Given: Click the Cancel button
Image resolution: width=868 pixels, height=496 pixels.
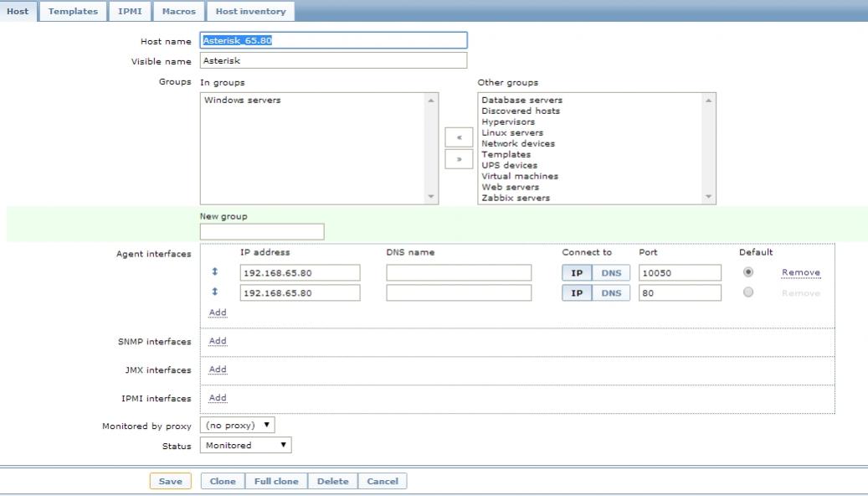Looking at the screenshot, I should [383, 481].
